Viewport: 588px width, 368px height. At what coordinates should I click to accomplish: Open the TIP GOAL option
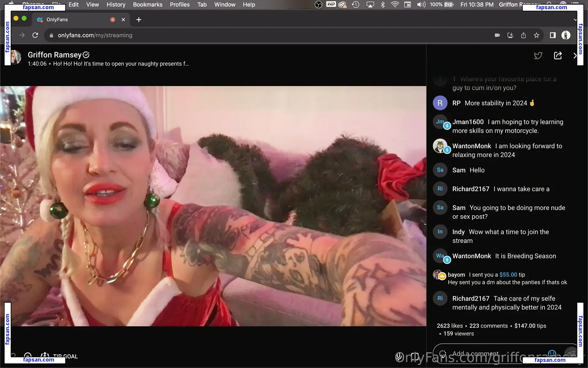59,356
